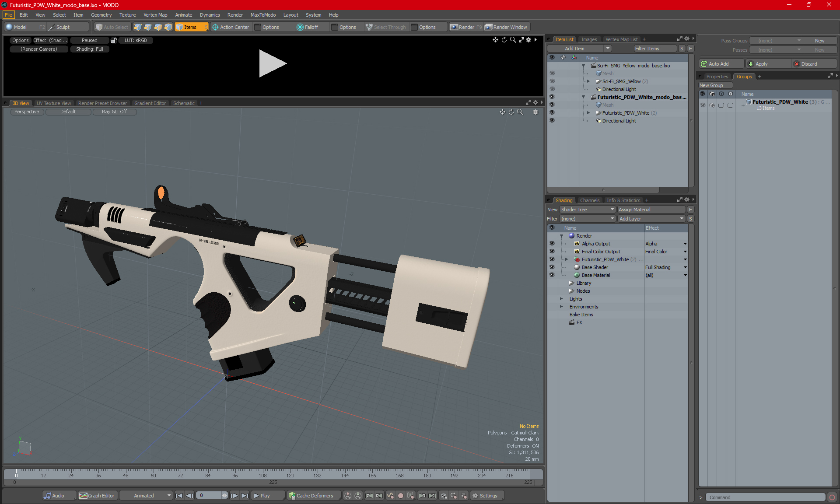Pan view icon in 3D viewport
Viewport: 840px width, 504px height.
(x=502, y=112)
